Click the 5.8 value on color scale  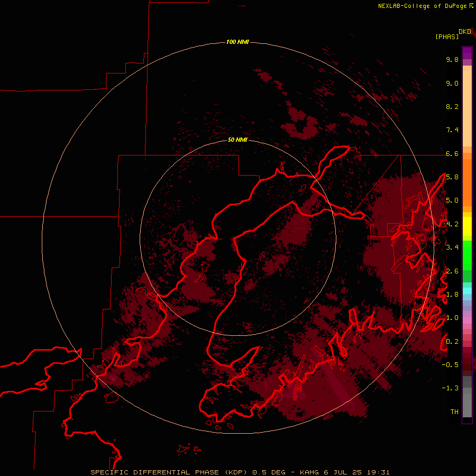pos(452,177)
